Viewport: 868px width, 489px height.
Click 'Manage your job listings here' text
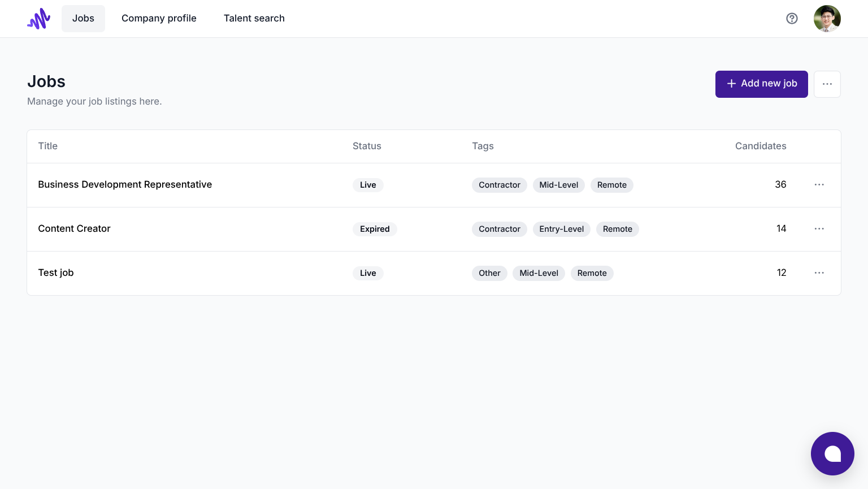(94, 102)
